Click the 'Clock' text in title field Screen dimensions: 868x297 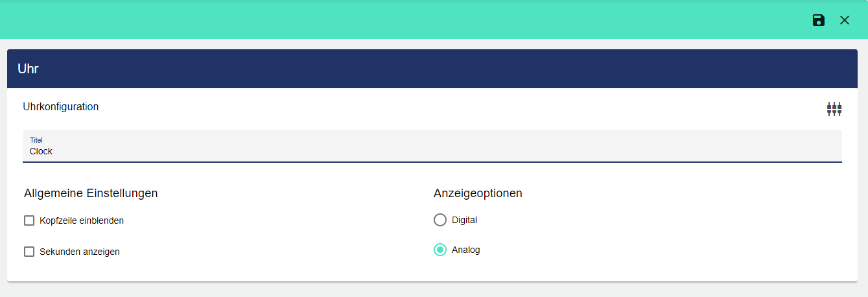(x=41, y=151)
